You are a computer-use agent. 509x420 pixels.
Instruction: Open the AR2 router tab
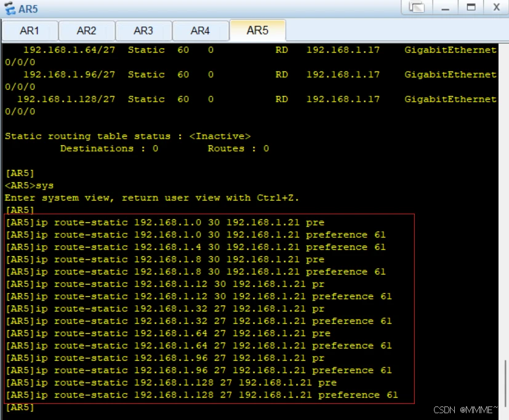pos(86,31)
